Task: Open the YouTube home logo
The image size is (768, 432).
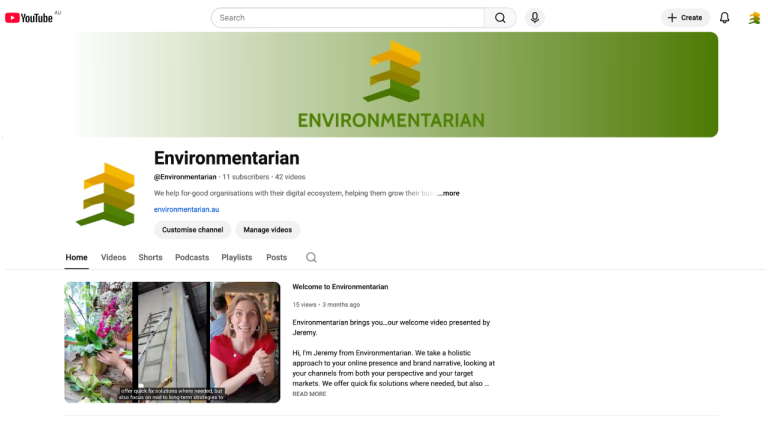Action: tap(29, 18)
